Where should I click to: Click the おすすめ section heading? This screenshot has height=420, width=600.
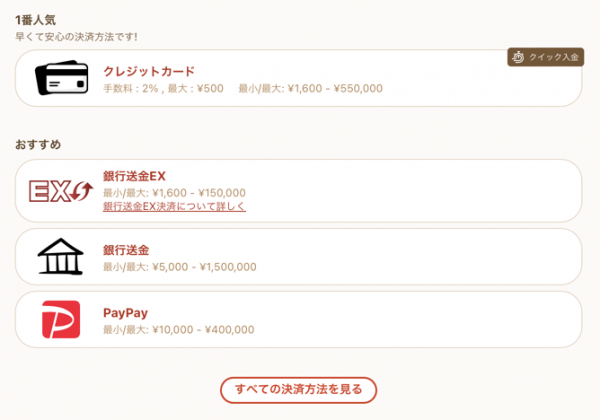click(x=38, y=145)
